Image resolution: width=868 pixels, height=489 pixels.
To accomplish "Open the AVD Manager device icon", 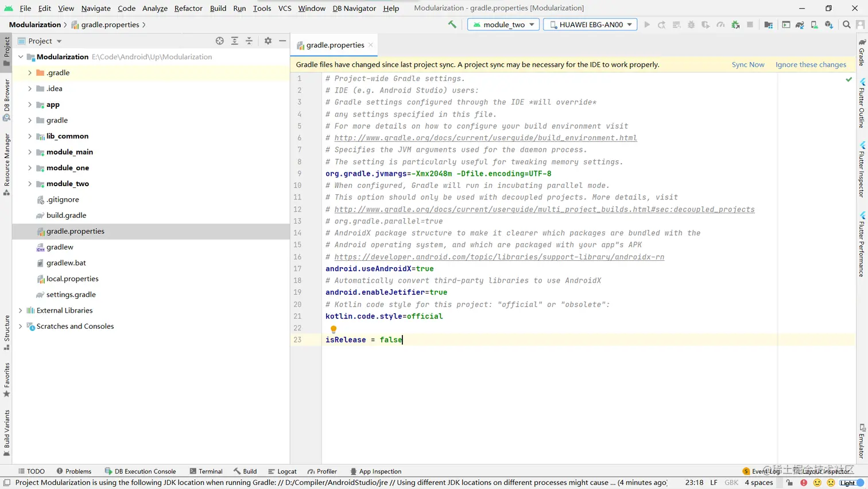I will pos(814,25).
